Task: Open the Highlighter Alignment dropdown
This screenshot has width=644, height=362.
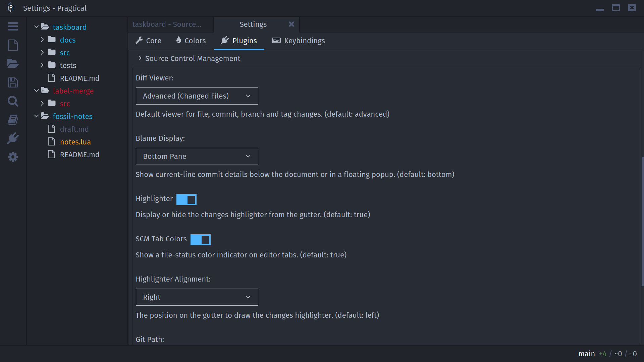Action: [197, 297]
